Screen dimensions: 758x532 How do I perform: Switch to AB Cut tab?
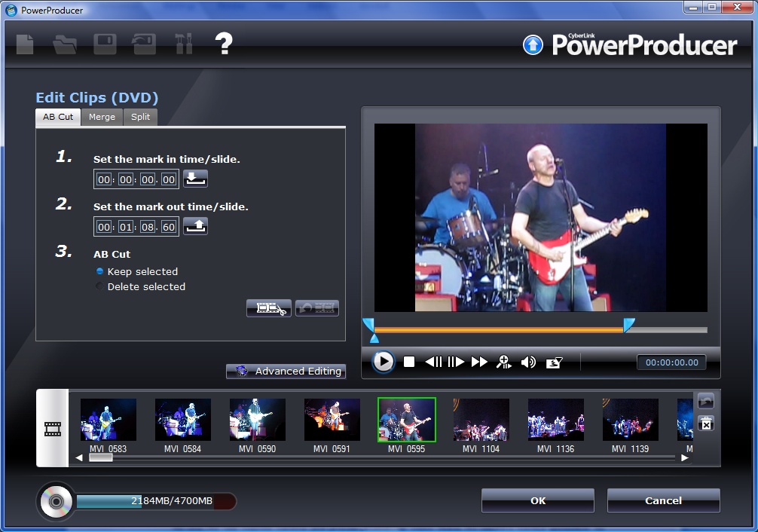point(58,117)
